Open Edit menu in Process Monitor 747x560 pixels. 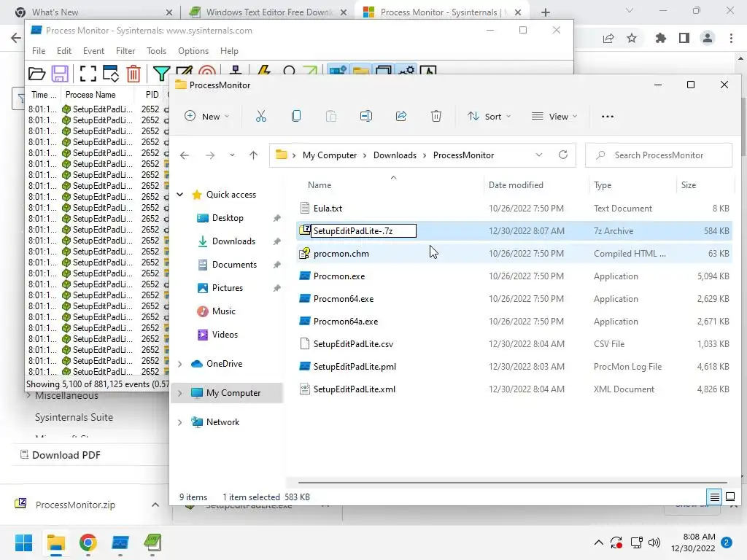tap(64, 51)
